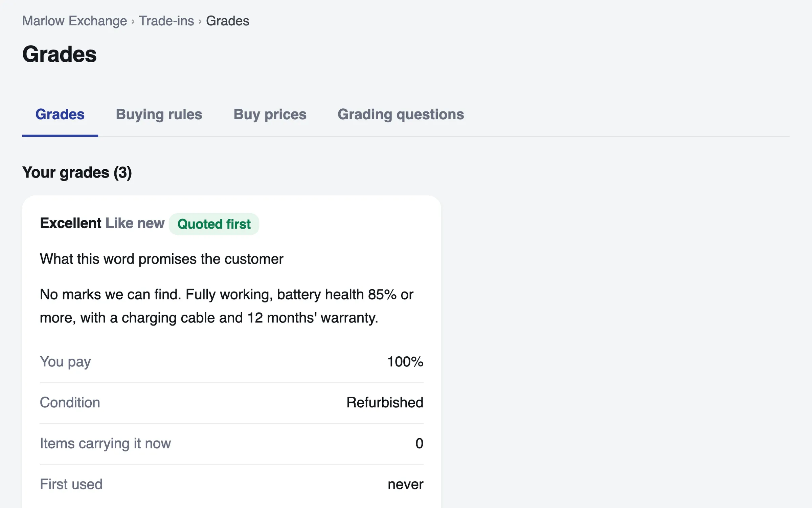Click the 'never' first-used value

coord(406,485)
